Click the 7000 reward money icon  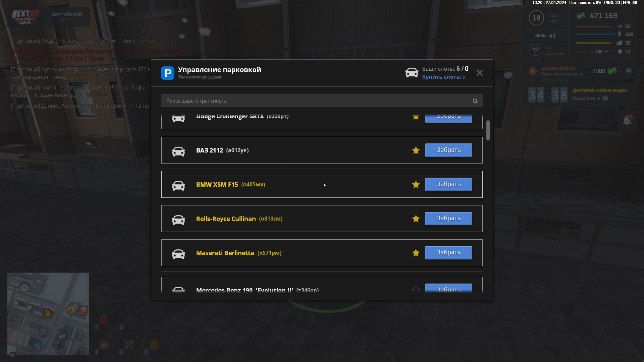(612, 71)
